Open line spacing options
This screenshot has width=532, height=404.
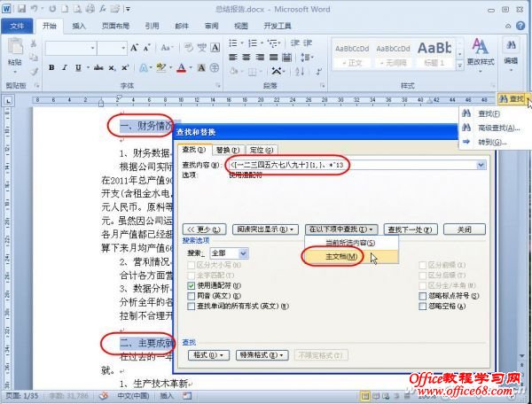(306, 58)
